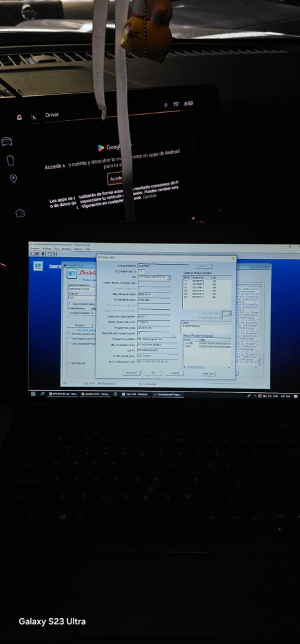The image size is (300, 644).
Task: Click the GM logo in the blue background
Action: [38, 266]
